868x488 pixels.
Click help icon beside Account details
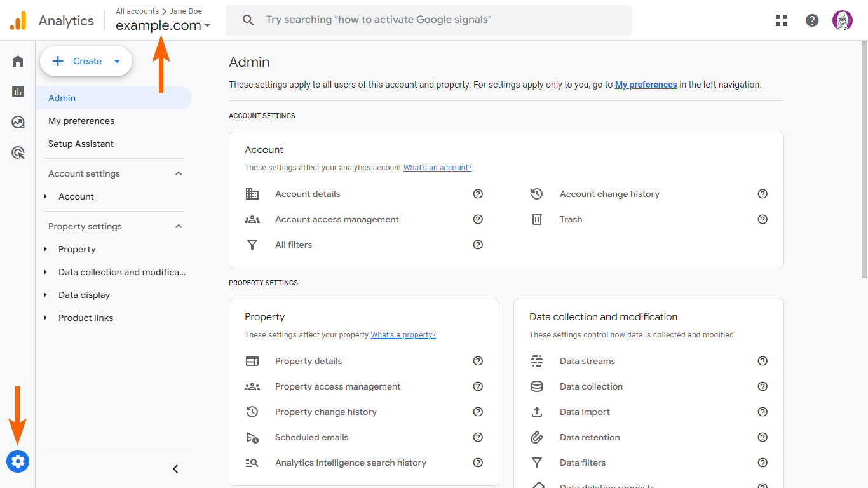(478, 194)
